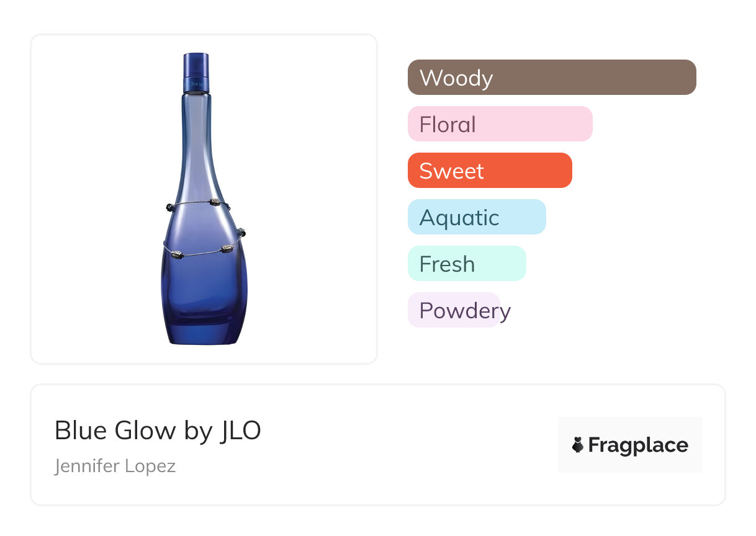Choose the Sweet accord bar
This screenshot has width=756, height=536.
click(x=490, y=171)
